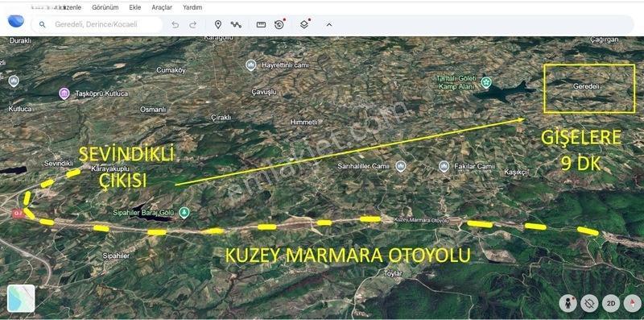Switch to 2D view button
Screen dimensions: 644x320
pyautogui.click(x=611, y=304)
